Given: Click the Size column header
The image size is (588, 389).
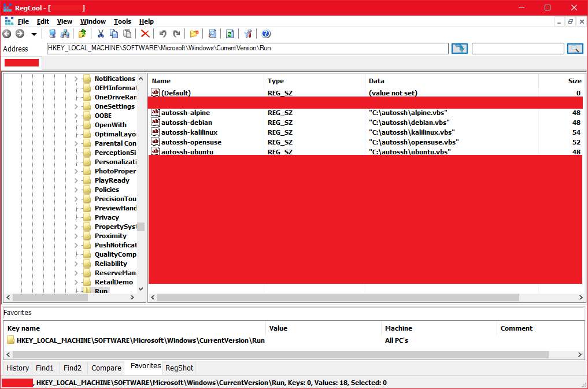Looking at the screenshot, I should click(x=561, y=81).
